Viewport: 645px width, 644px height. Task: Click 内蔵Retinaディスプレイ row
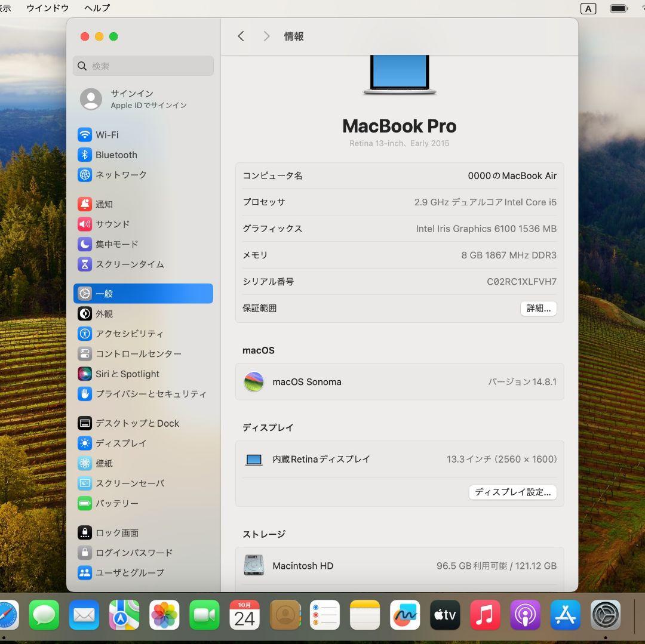click(400, 459)
